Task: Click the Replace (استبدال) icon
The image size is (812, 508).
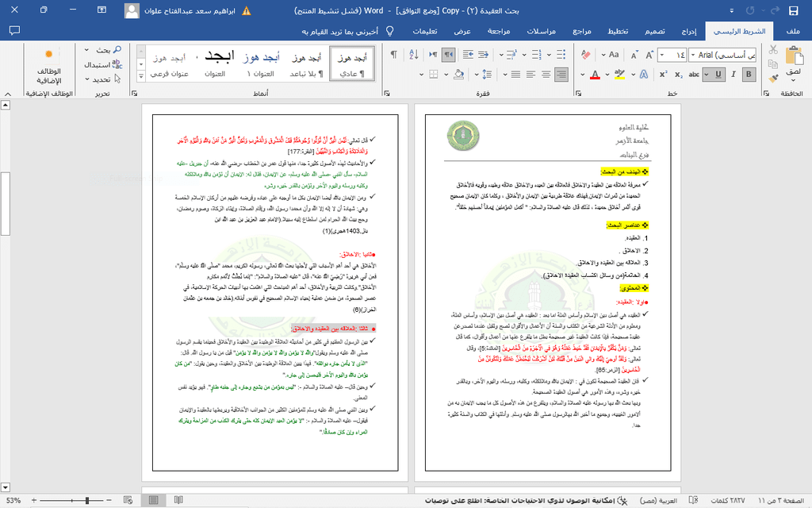Action: pos(117,64)
